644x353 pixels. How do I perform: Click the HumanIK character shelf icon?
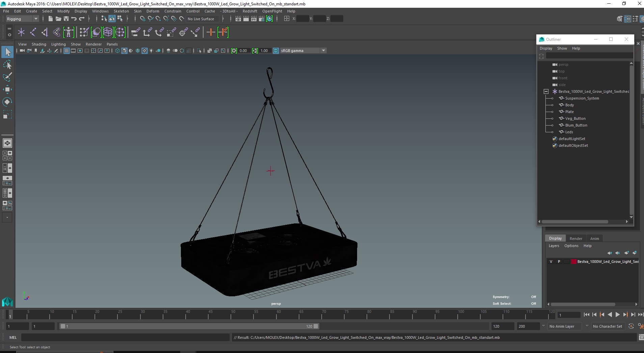pyautogui.click(x=69, y=32)
